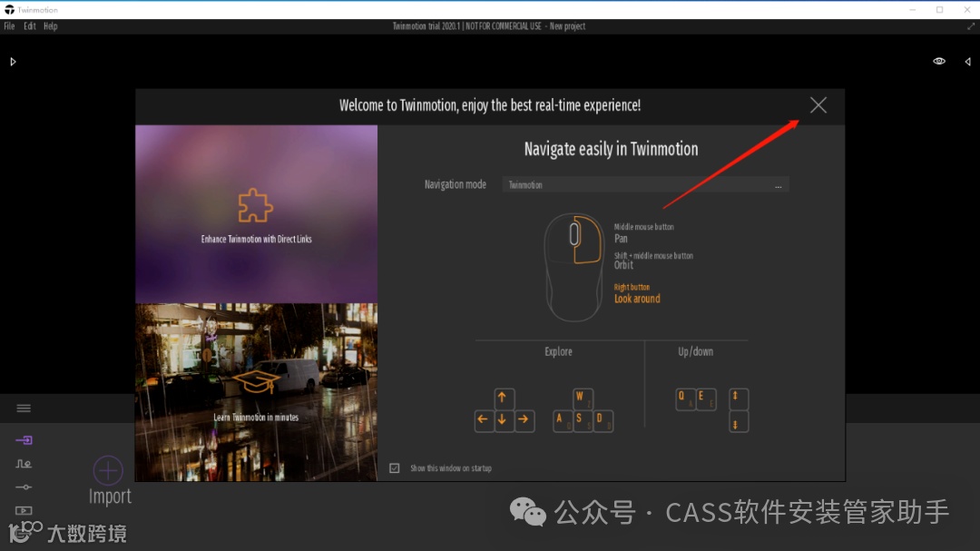
Task: Click the Twinmotion logo in title bar
Action: 9,9
